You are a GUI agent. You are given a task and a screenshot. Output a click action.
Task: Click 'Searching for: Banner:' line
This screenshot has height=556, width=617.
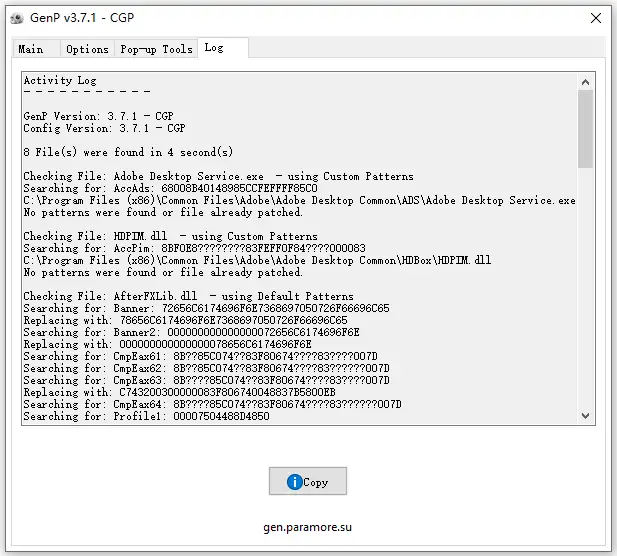[x=206, y=308]
